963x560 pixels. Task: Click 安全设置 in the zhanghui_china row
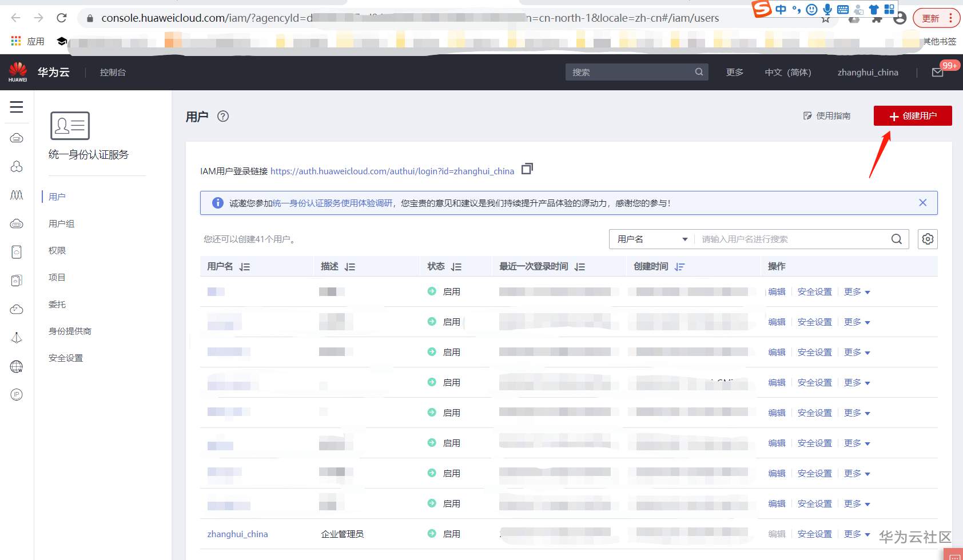815,534
